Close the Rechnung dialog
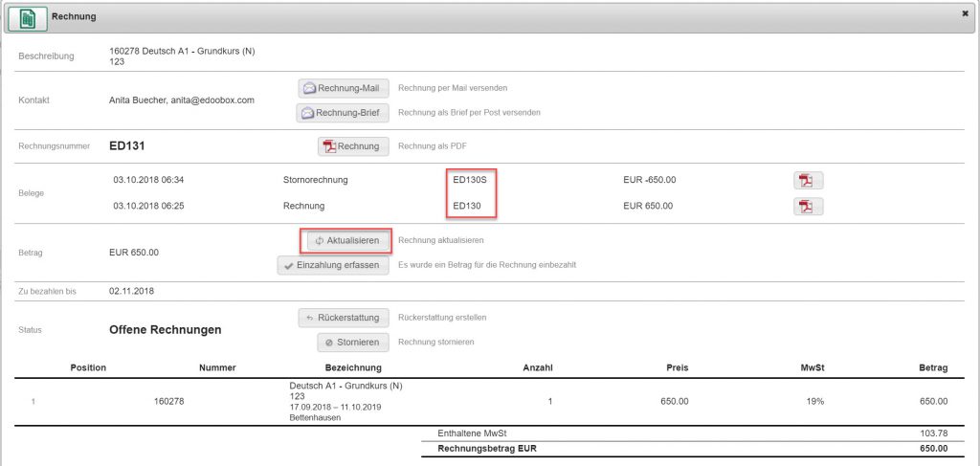Viewport: 980px width, 466px height. [964, 14]
